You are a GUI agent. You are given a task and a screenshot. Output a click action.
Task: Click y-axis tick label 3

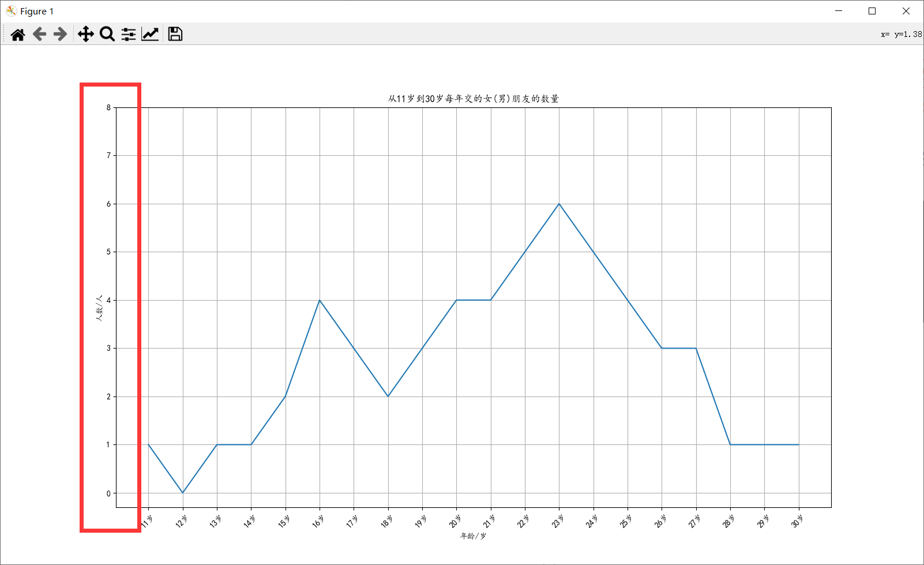click(108, 348)
